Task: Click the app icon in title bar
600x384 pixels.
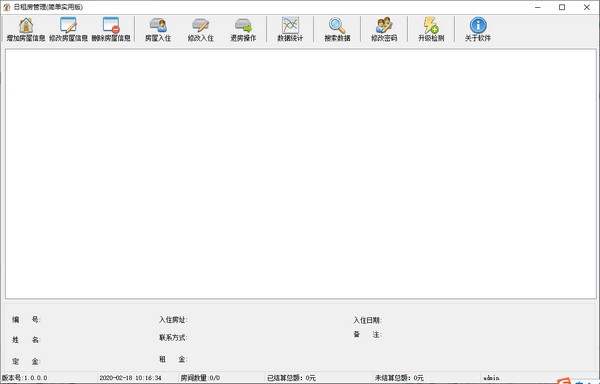Action: point(7,7)
